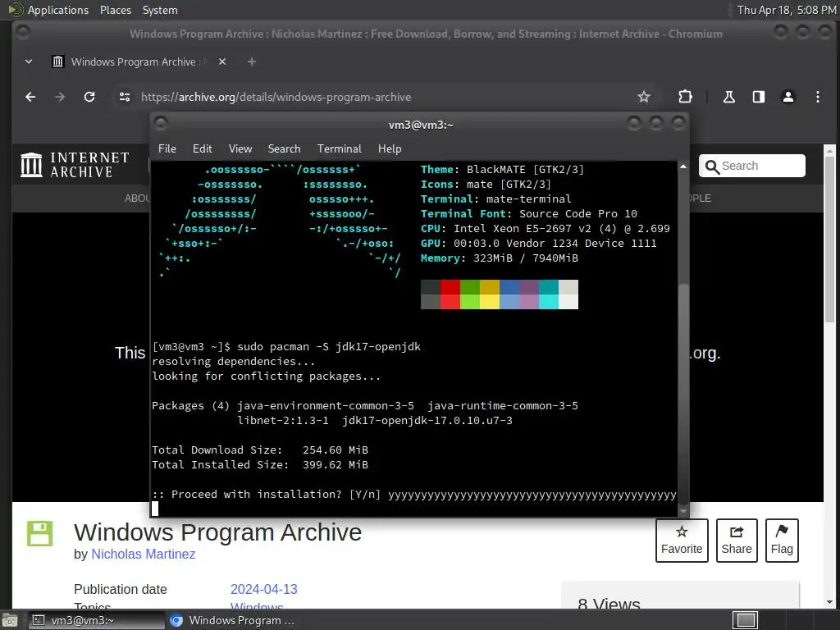Click the magnifier icon in Search box
840x630 pixels.
[x=712, y=167]
